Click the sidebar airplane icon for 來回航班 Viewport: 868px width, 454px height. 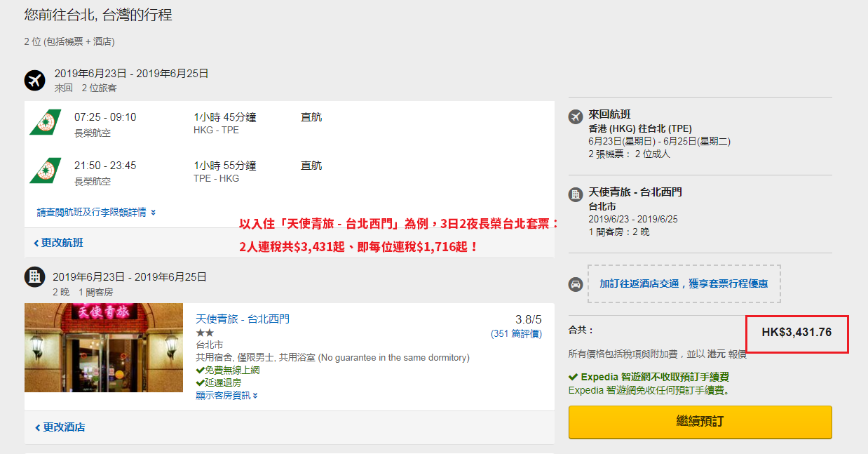(576, 116)
